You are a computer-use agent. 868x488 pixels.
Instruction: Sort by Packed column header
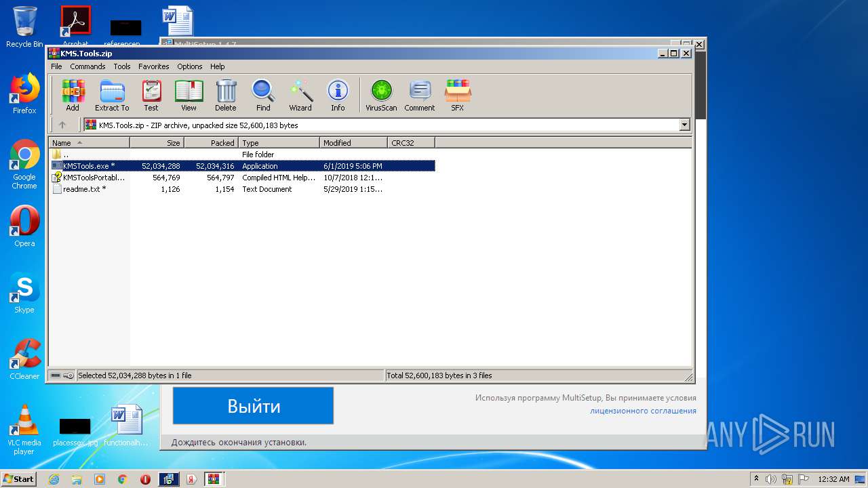click(x=211, y=143)
